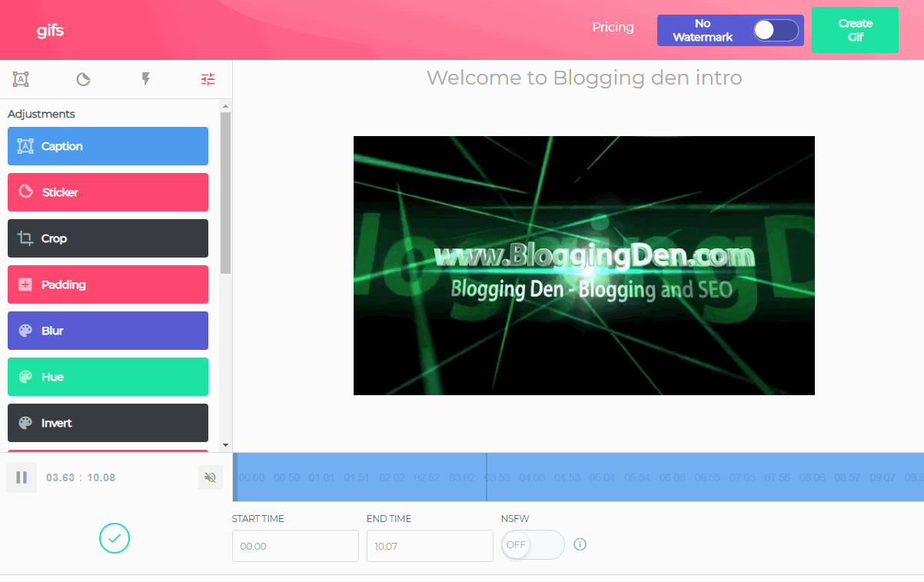Open the Pricing page
This screenshot has width=924, height=582.
point(613,27)
